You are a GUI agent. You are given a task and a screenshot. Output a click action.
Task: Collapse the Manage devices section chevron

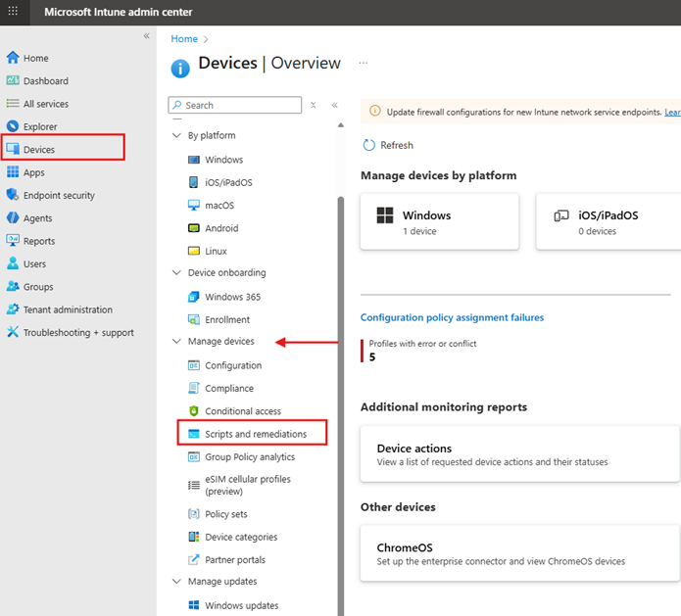[176, 341]
